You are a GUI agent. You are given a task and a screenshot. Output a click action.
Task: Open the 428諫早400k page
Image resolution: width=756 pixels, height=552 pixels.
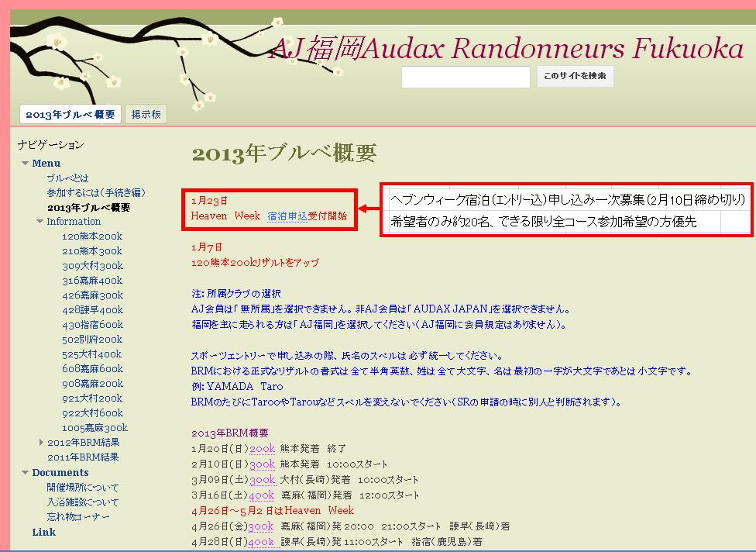(x=93, y=310)
